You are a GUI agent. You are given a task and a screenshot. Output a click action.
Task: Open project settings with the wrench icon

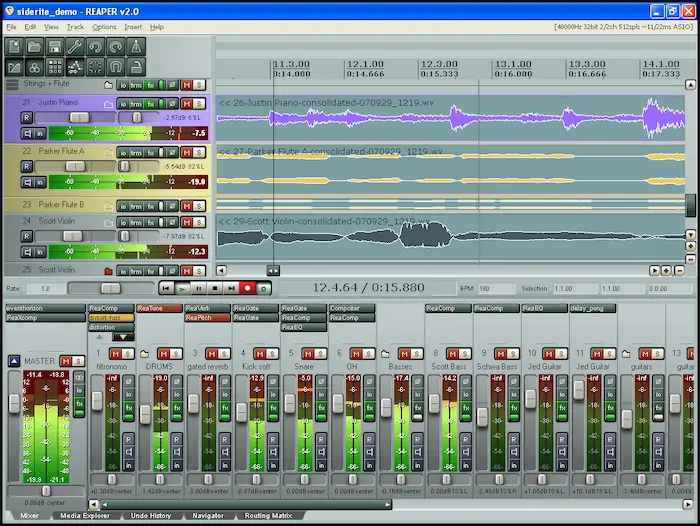76,47
